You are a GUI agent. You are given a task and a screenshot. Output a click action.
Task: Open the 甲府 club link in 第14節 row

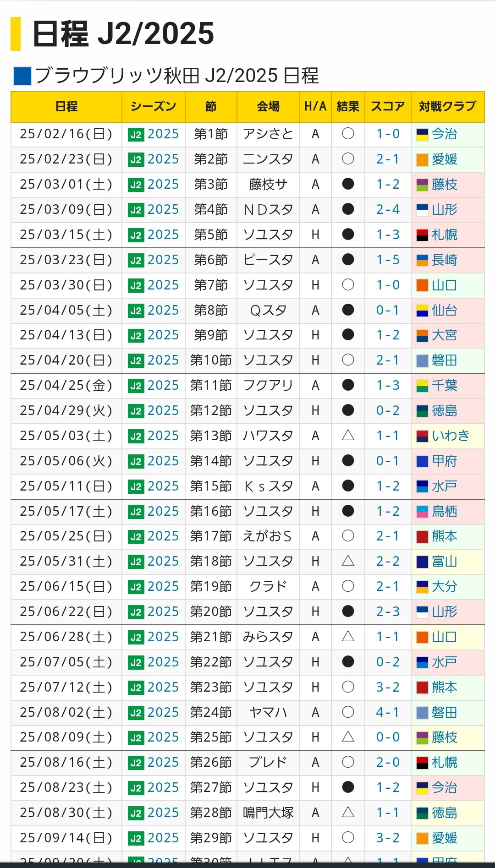pyautogui.click(x=445, y=461)
